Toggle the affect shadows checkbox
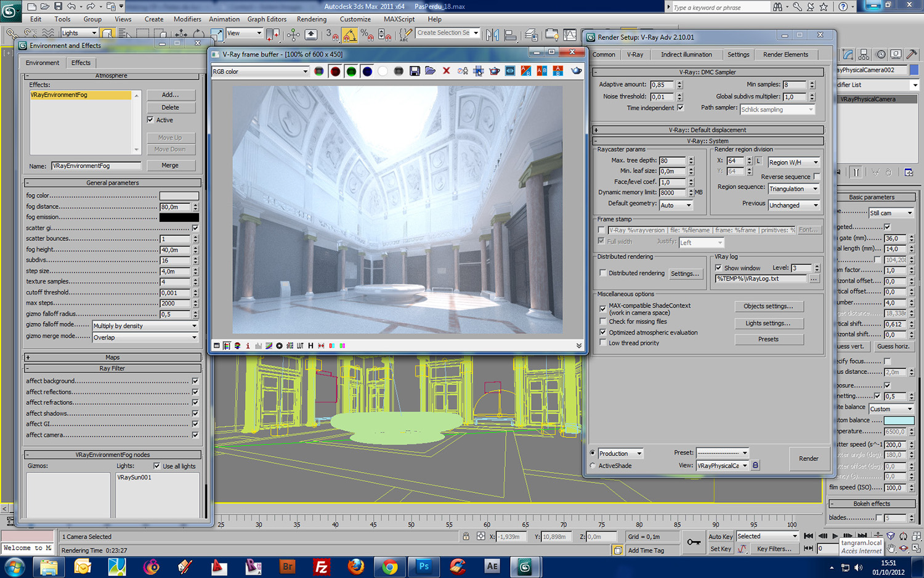 point(195,413)
